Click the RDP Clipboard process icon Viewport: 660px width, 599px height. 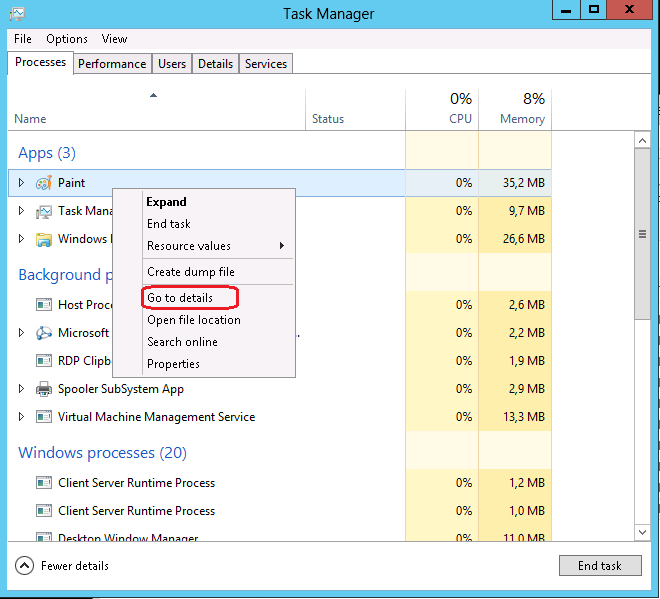pos(44,361)
